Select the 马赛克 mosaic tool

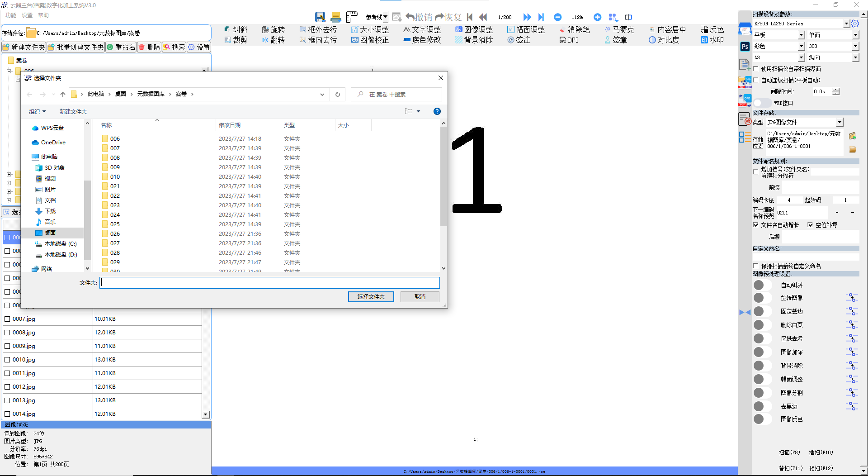coord(619,29)
